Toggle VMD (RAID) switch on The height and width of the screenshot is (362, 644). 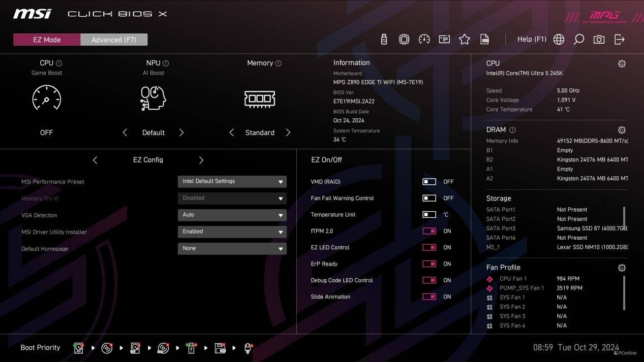tap(429, 182)
